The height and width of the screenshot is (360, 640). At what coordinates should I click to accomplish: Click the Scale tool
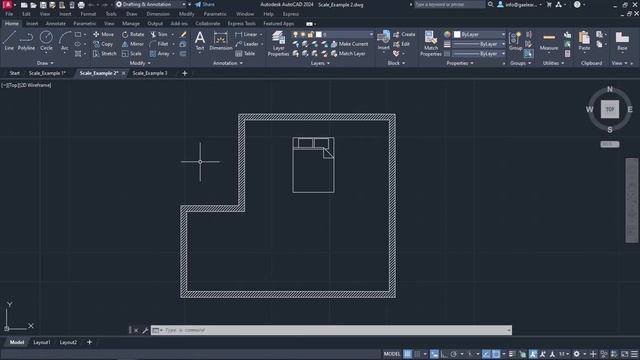pyautogui.click(x=131, y=53)
